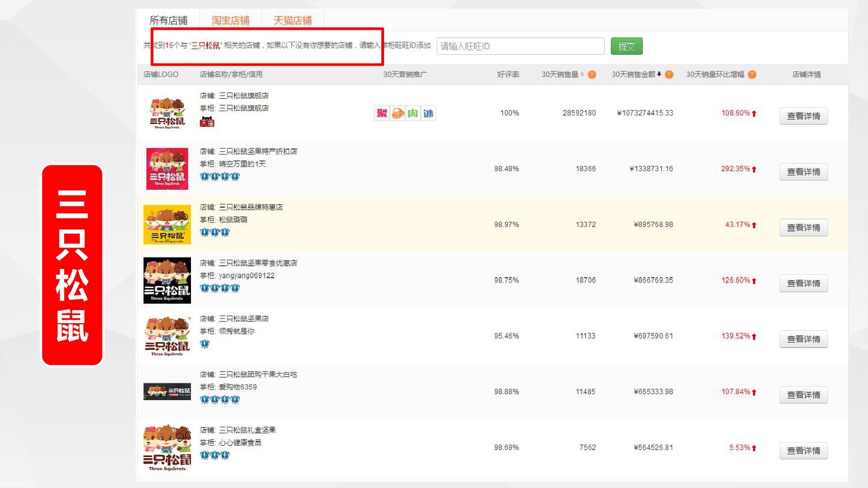Open 查看详情 for 三只松鼠礼盒坚果
Viewport: 868px width, 488px height.
pyautogui.click(x=803, y=451)
